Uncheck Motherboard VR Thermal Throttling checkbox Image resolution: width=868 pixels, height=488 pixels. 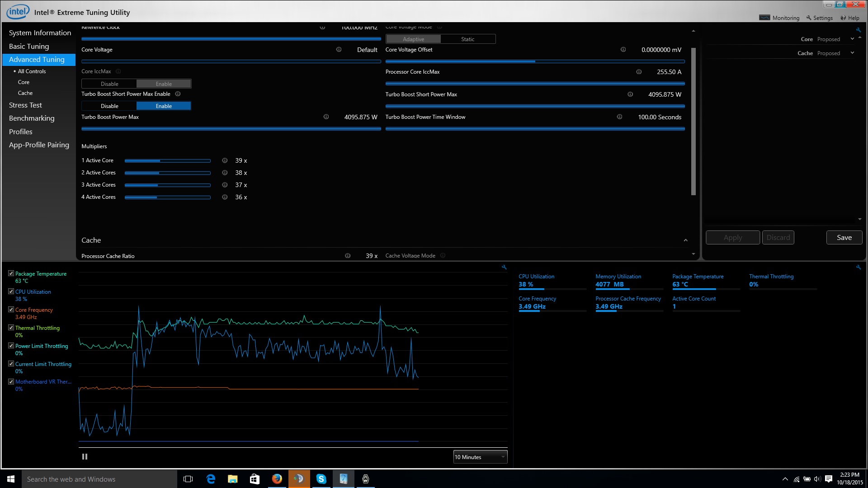point(11,381)
